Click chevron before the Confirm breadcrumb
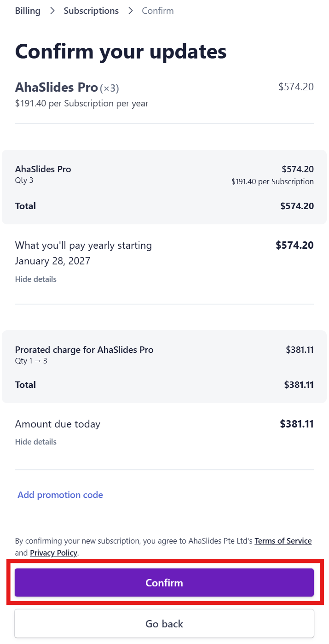The image size is (329, 644). coord(130,11)
